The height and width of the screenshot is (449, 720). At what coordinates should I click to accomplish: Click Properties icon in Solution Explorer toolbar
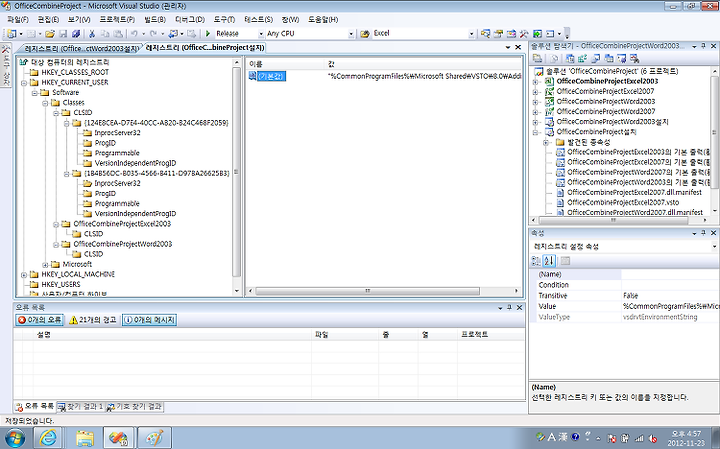click(537, 58)
